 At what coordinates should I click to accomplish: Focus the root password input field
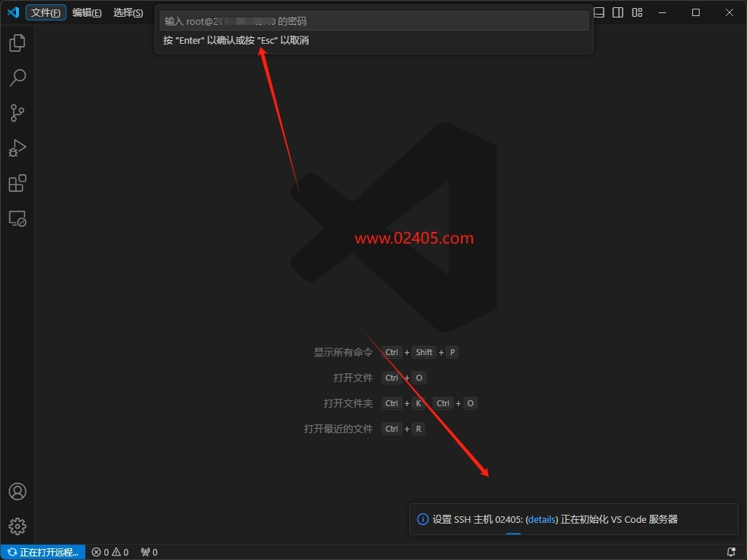(374, 21)
